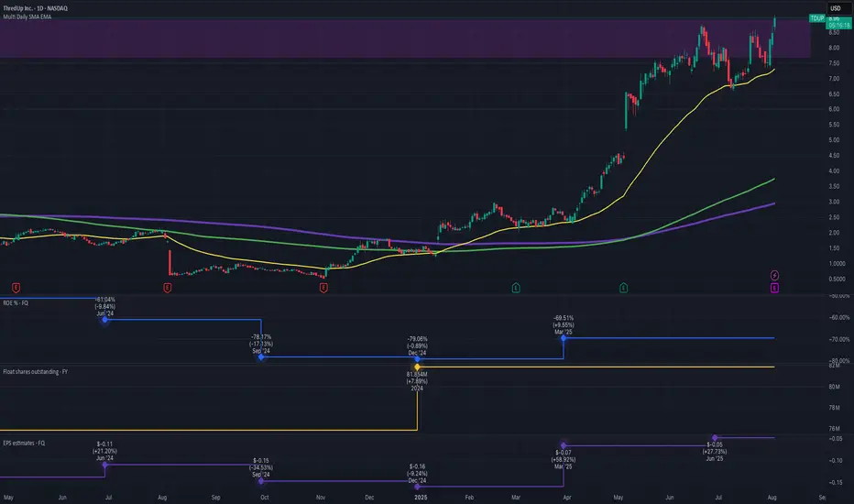Click Apr on the time axis
This screenshot has width=854, height=504.
click(567, 498)
